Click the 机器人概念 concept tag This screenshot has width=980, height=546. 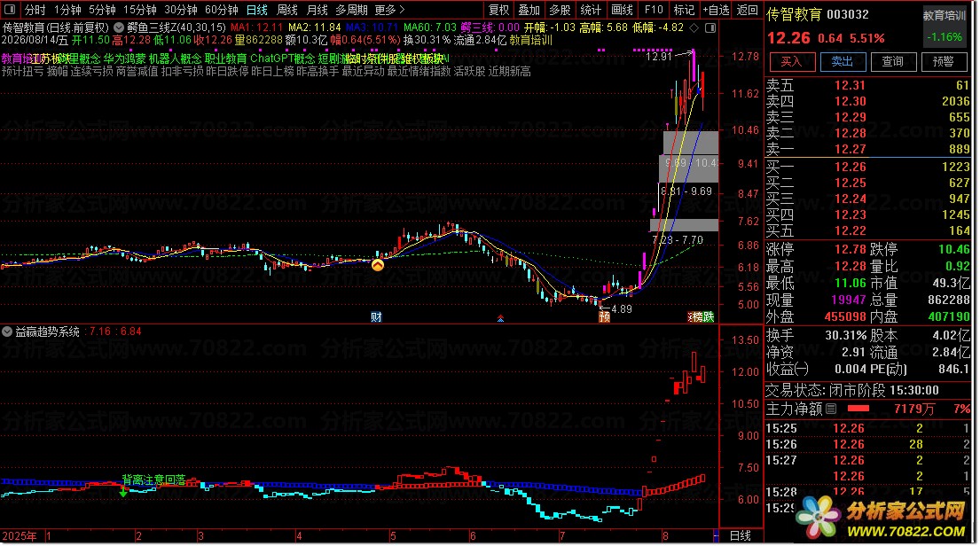pos(175,58)
